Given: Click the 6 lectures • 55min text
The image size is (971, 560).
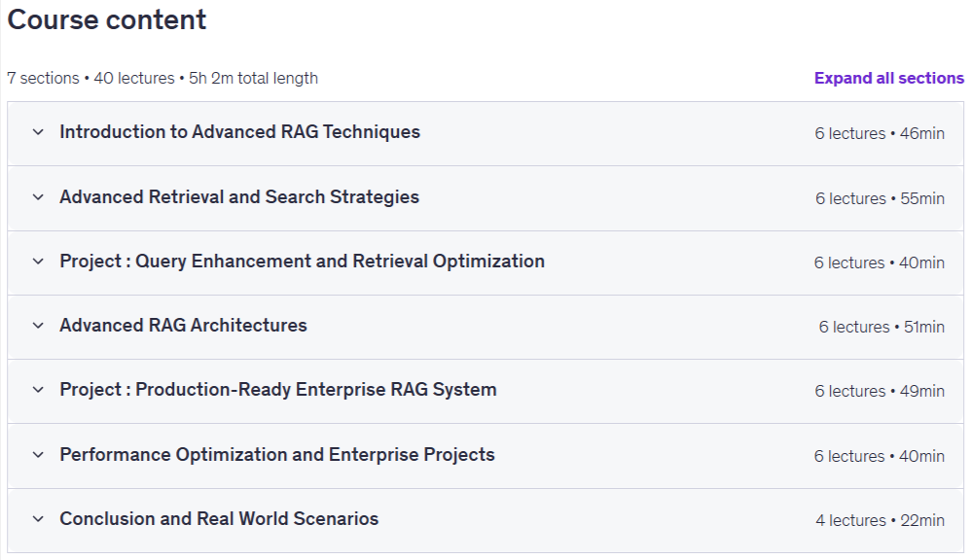Looking at the screenshot, I should click(880, 198).
